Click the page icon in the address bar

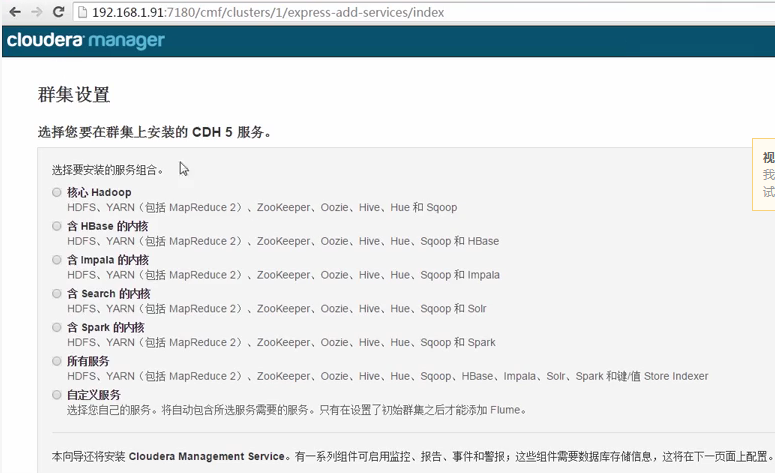pyautogui.click(x=83, y=12)
